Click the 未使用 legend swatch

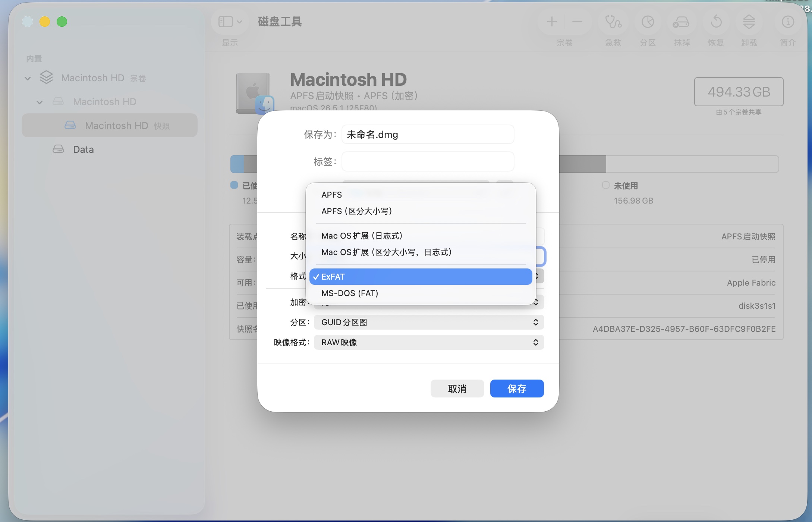click(x=606, y=185)
